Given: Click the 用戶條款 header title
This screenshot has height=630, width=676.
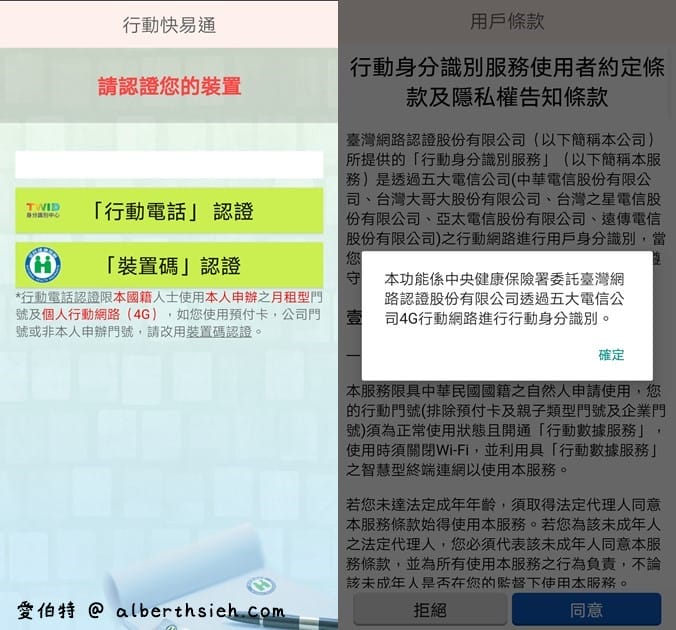Looking at the screenshot, I should (x=507, y=21).
